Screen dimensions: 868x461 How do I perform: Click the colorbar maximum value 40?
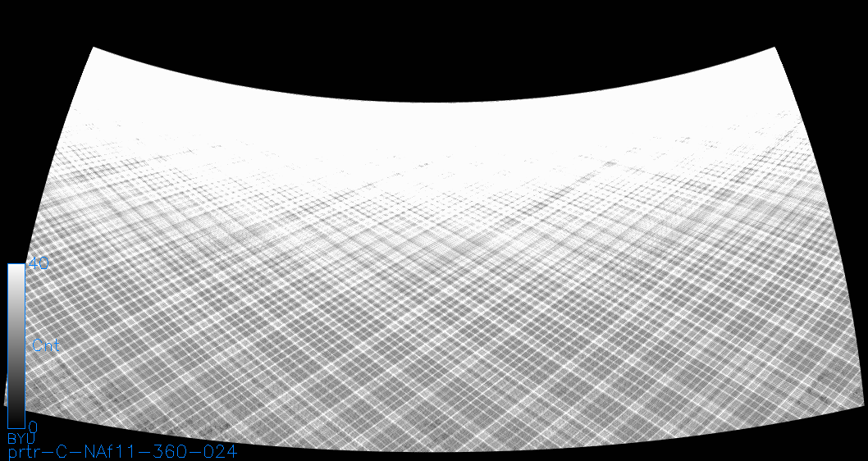tap(39, 263)
